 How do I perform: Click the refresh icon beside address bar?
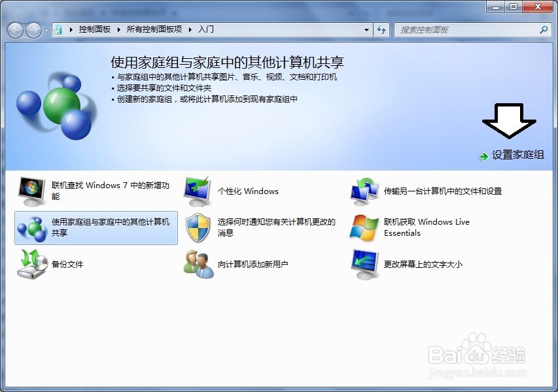point(381,29)
